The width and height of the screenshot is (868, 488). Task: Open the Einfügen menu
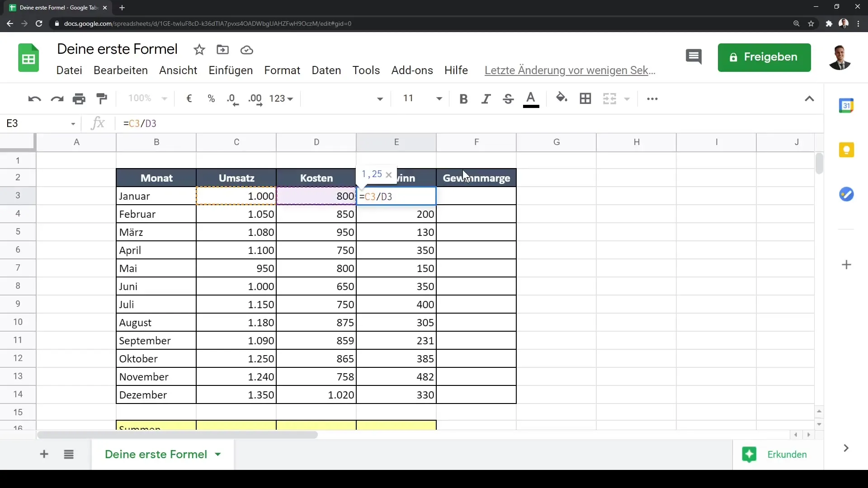click(230, 70)
